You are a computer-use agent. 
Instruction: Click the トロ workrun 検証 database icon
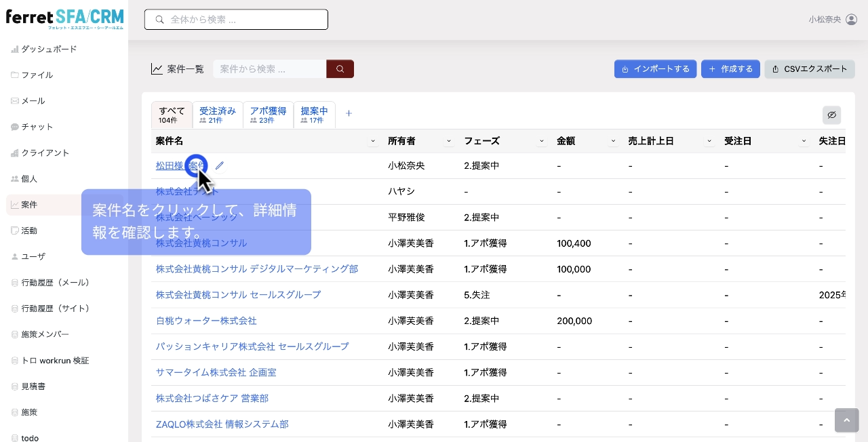(15, 361)
